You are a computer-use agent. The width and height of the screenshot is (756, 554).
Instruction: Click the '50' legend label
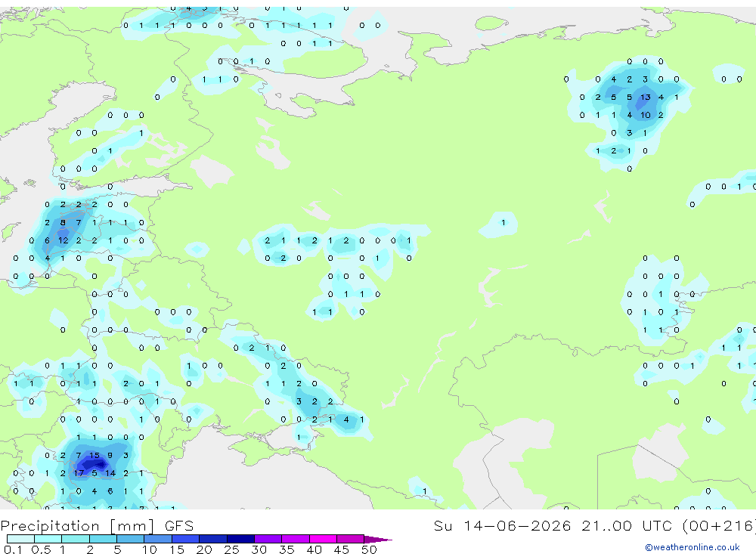tap(369, 549)
